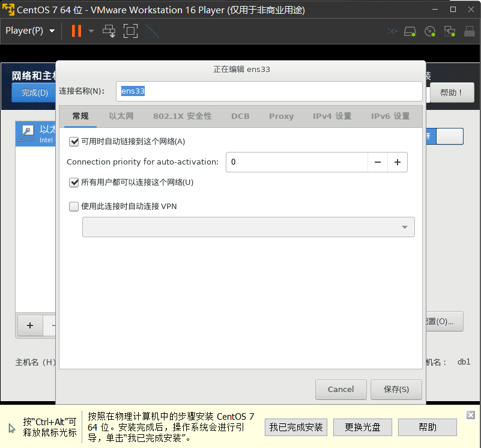Click the network adapter status icon
The height and width of the screenshot is (448, 481).
click(449, 31)
